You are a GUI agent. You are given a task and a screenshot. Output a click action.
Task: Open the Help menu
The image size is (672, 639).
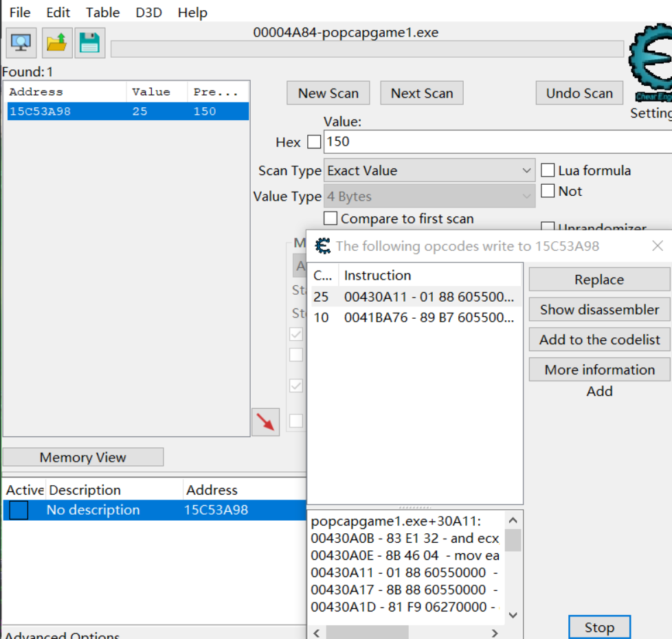click(192, 12)
